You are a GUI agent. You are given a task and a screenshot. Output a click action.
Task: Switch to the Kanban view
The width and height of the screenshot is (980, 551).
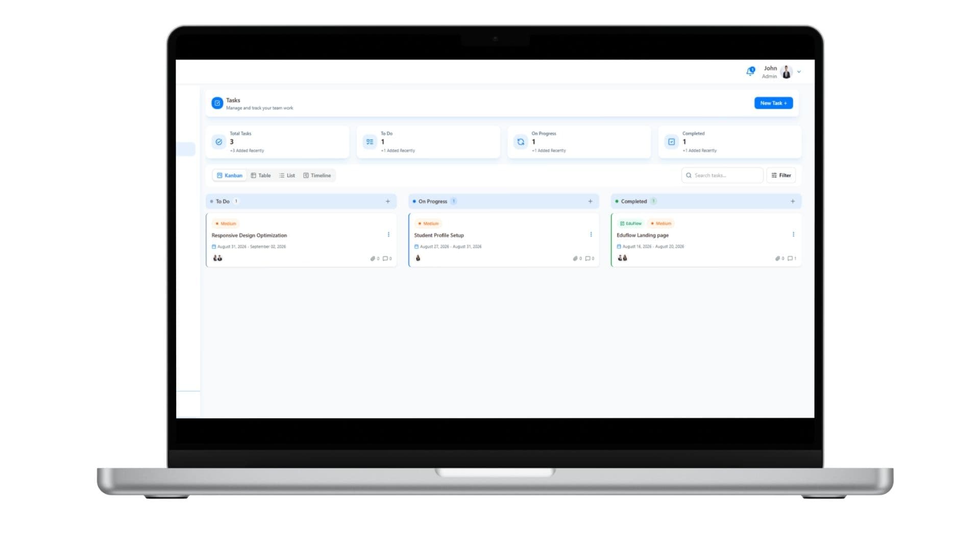pyautogui.click(x=230, y=176)
